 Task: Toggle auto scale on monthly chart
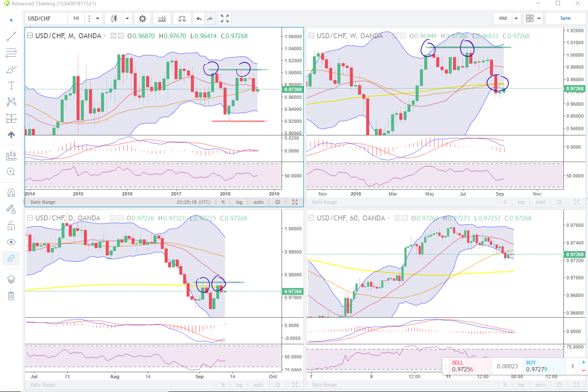[258, 202]
